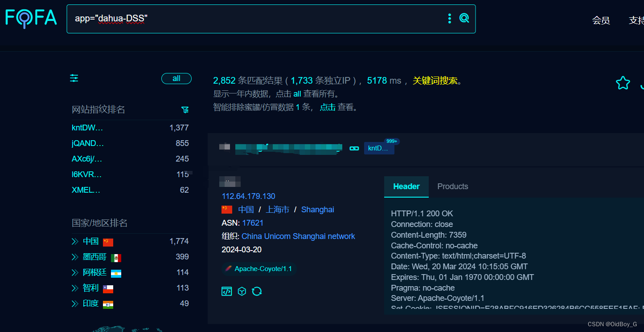Refresh the result using the circular arrows icon

257,291
